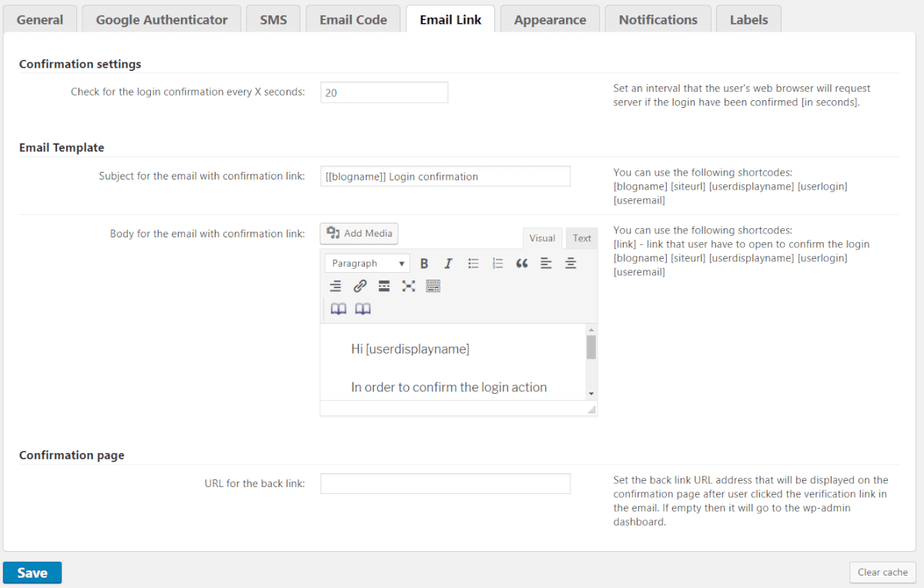Click the insert/edit link icon
924x588 pixels.
coord(360,287)
